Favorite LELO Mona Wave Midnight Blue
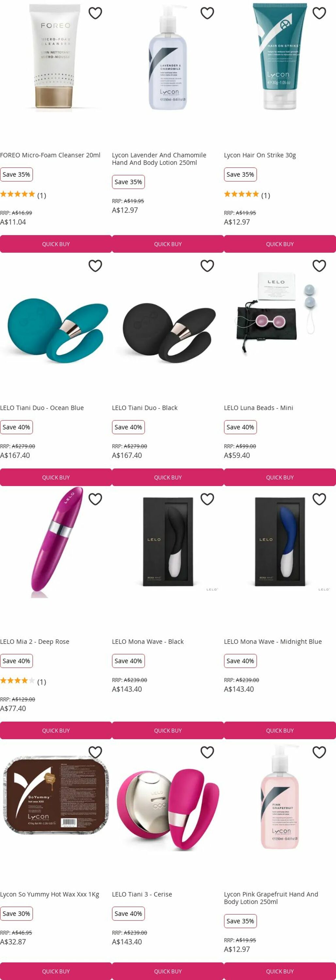This screenshot has height=980, width=336. 319,499
